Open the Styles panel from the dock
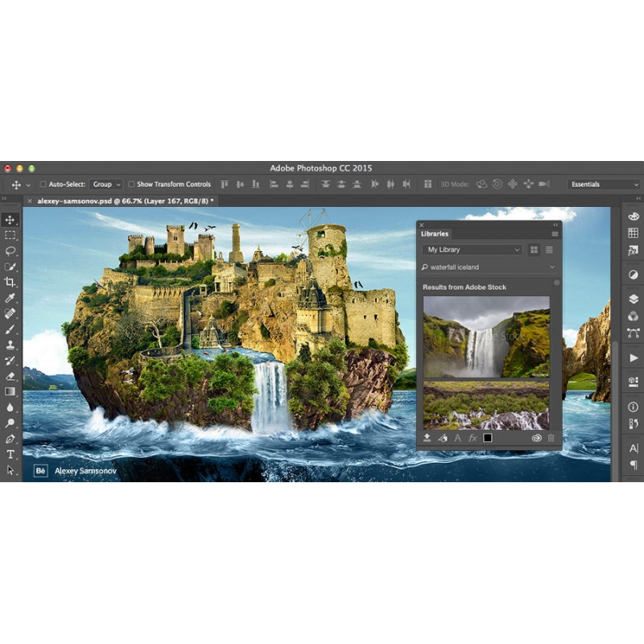 click(x=634, y=250)
